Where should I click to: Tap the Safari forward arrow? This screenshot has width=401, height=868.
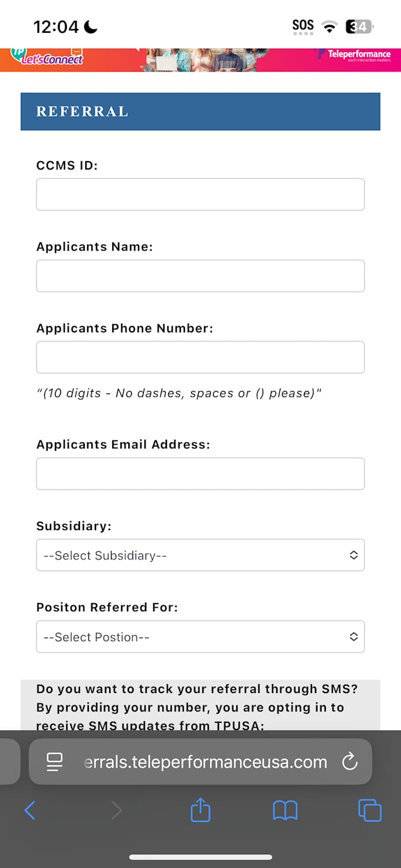pos(116,810)
